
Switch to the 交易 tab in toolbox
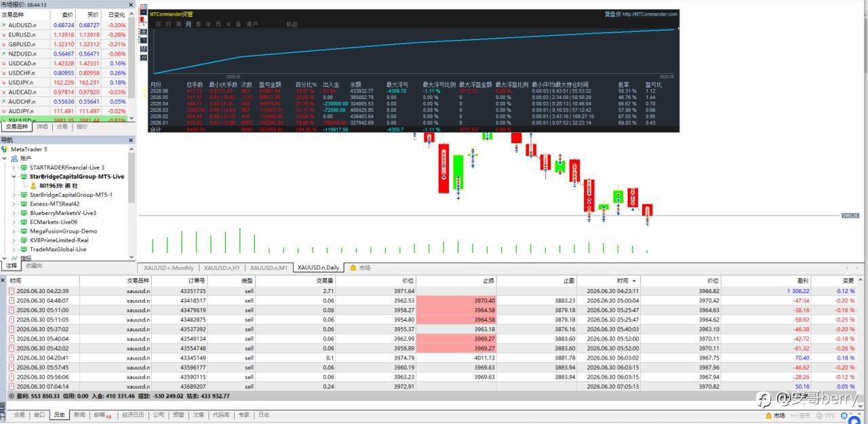tap(20, 415)
